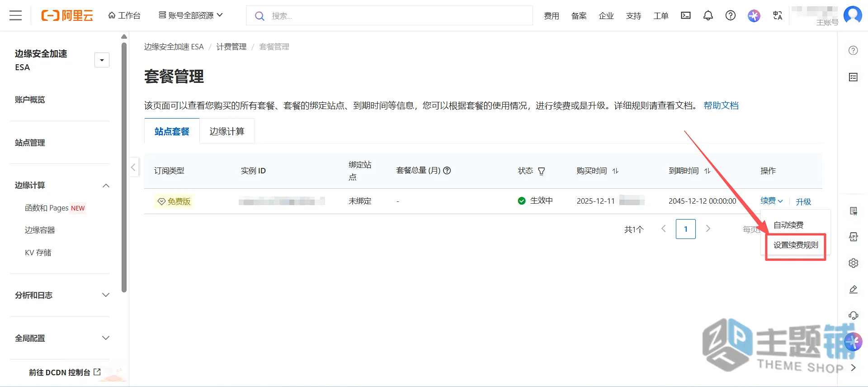Go to the previous page arrow
This screenshot has width=868, height=387.
pyautogui.click(x=663, y=229)
